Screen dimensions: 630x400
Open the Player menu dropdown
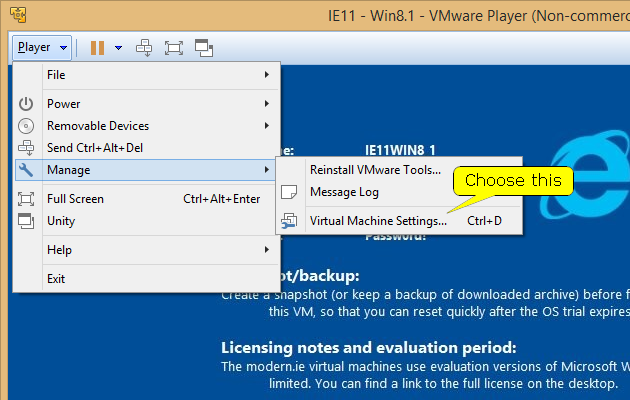[x=42, y=47]
